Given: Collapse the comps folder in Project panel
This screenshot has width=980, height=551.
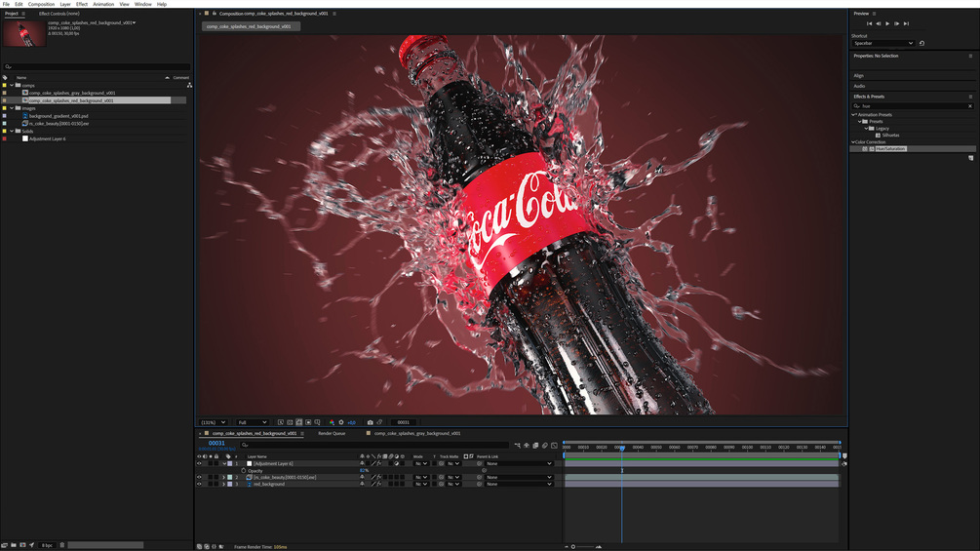Looking at the screenshot, I should [12, 85].
